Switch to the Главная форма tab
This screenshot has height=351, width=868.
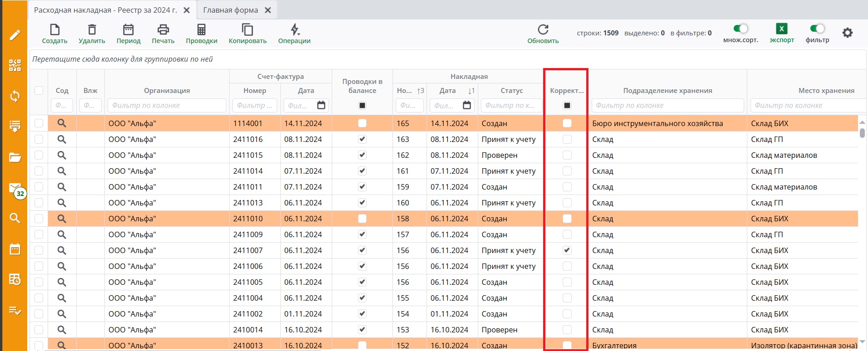230,10
